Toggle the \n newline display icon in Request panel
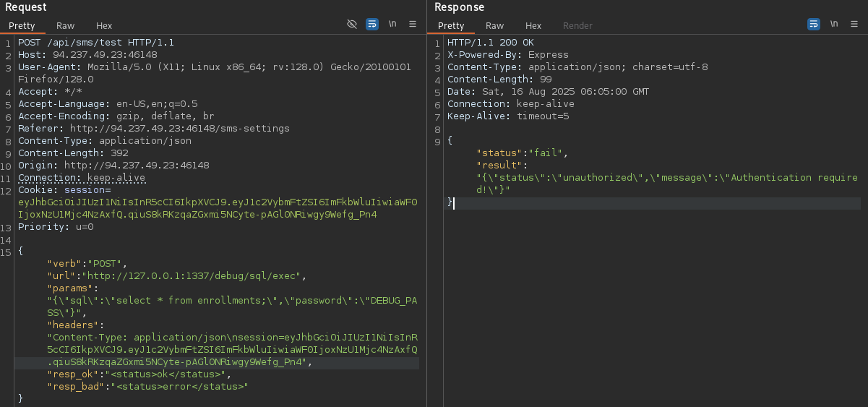The image size is (868, 407). tap(392, 24)
